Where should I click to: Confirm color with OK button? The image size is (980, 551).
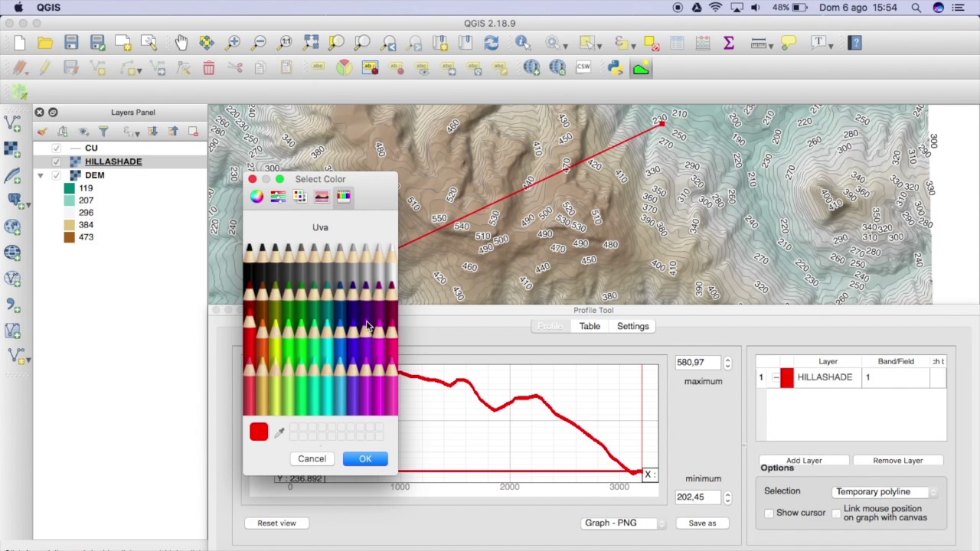(365, 458)
